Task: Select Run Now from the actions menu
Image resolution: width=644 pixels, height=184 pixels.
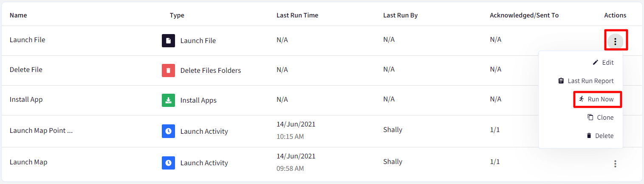Action: point(598,99)
